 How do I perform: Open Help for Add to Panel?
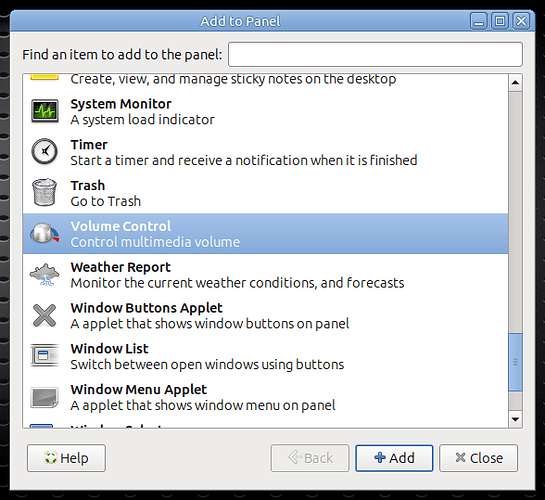click(66, 458)
